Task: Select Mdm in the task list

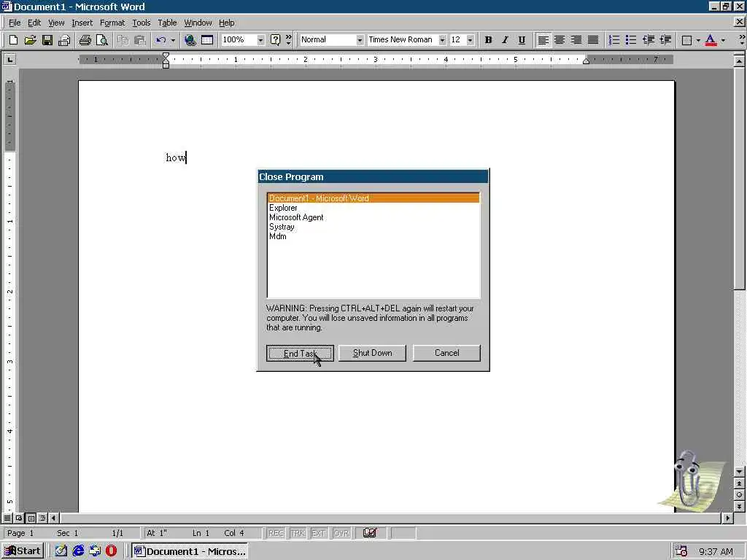Action: point(373,236)
